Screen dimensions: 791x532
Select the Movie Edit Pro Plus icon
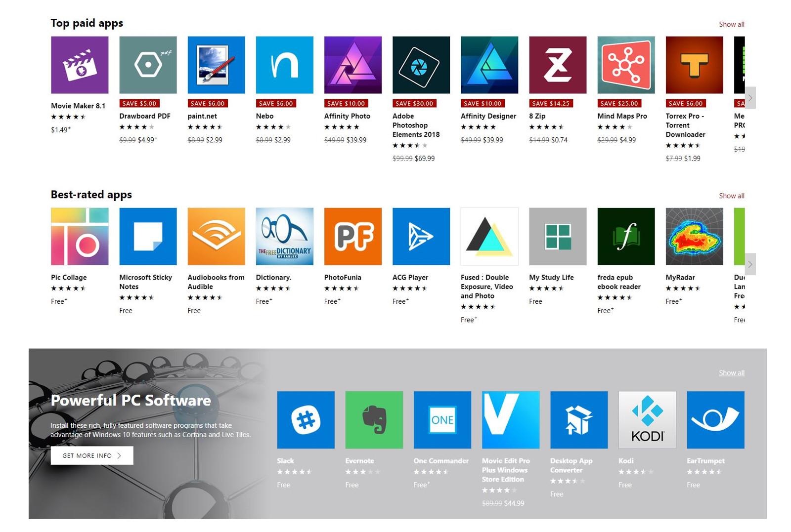click(511, 420)
